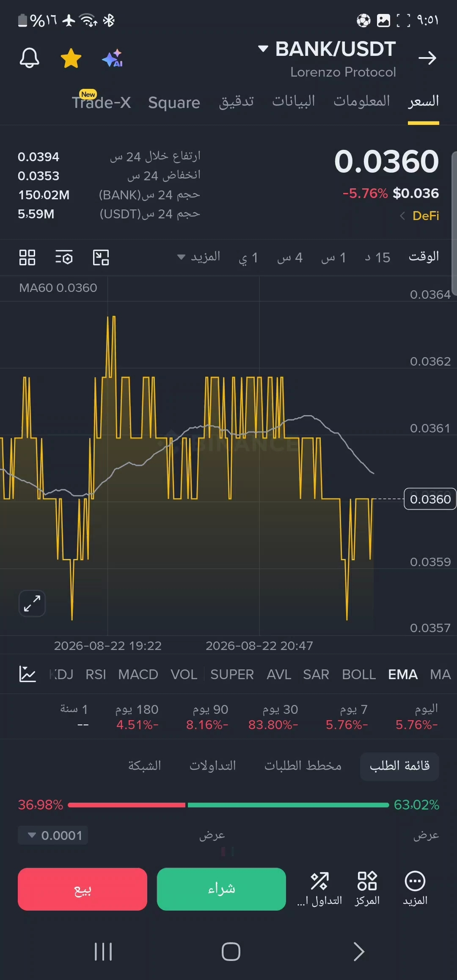
Task: Tap the green شراء buy button
Action: [221, 889]
